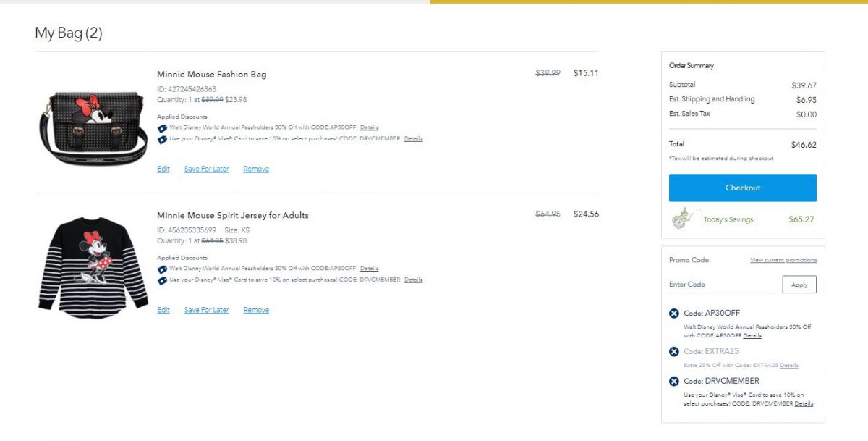
Task: Edit the Minnie Mouse Spirit Jersey
Action: (163, 309)
